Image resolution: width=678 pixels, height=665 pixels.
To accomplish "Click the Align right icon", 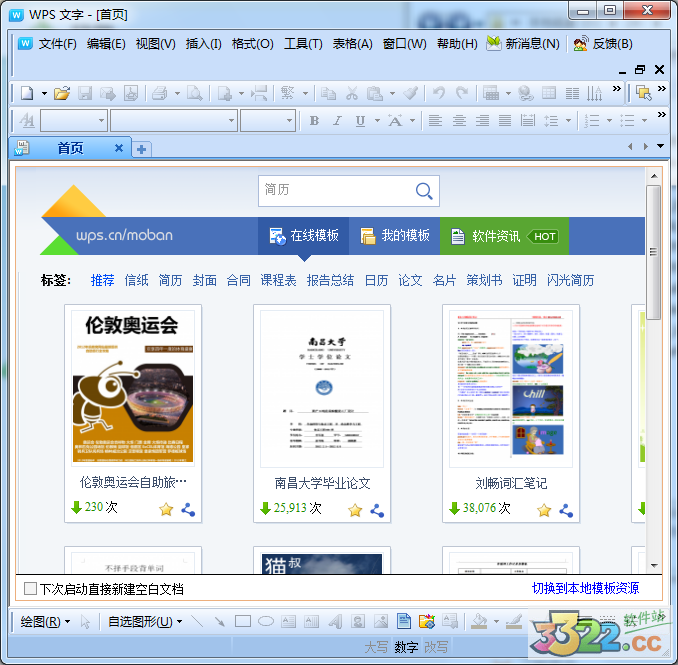I will 482,121.
